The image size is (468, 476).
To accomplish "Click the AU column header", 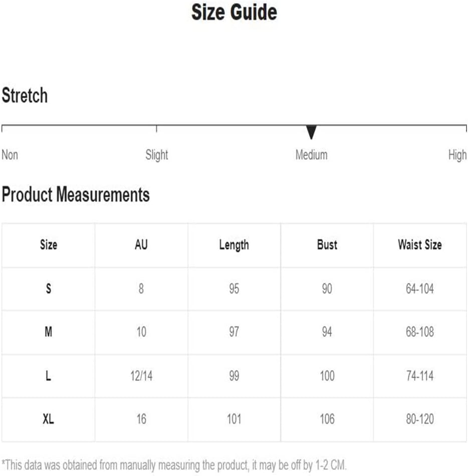I will (141, 245).
